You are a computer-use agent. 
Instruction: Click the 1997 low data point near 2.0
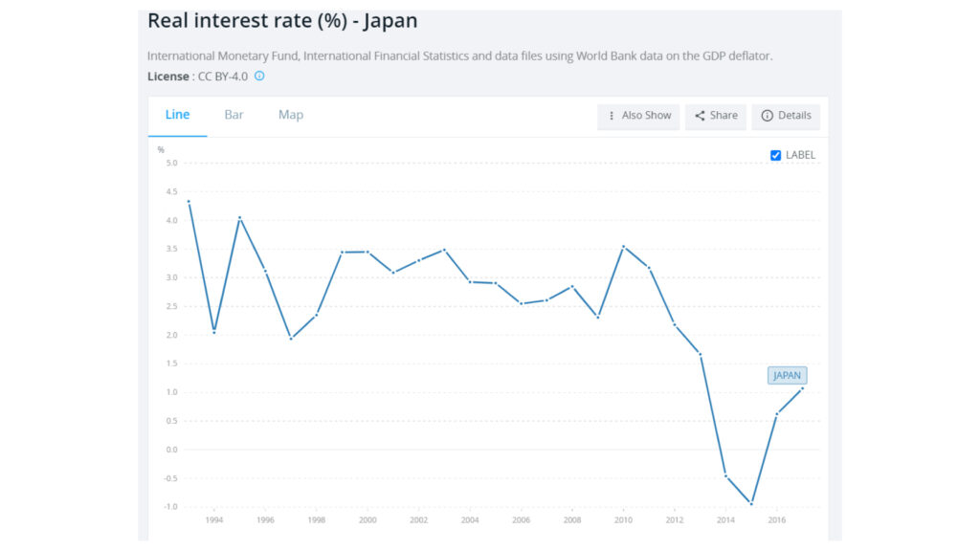coord(291,339)
